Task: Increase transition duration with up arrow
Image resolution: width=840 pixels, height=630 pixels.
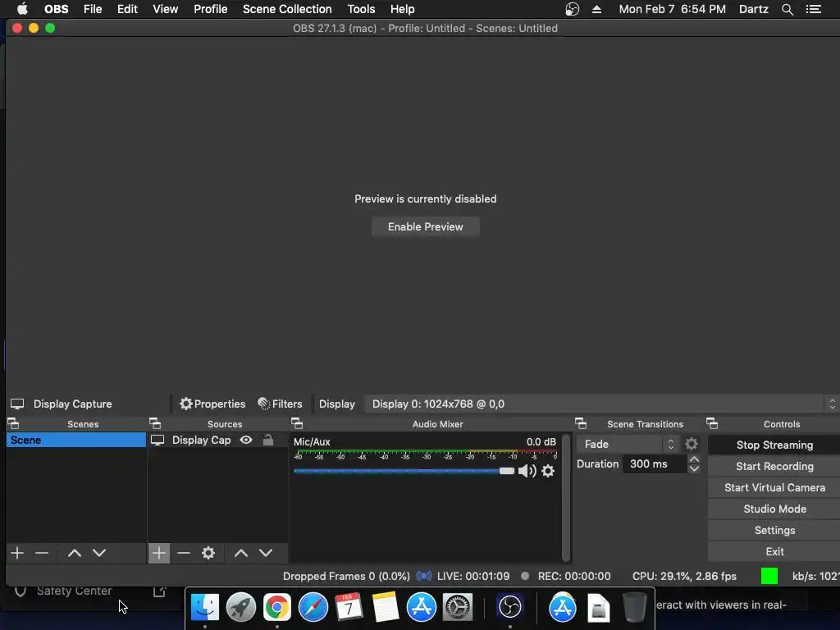Action: [x=694, y=459]
